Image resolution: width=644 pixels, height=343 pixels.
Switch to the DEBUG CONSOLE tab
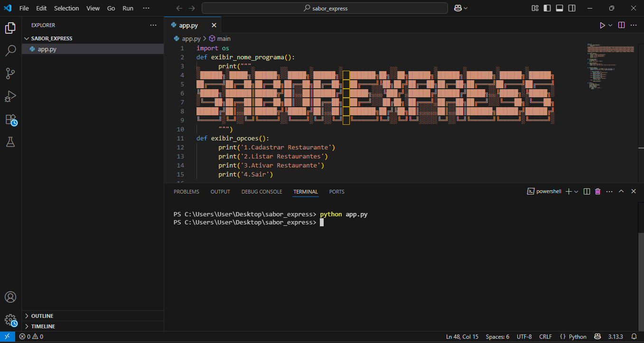click(261, 192)
